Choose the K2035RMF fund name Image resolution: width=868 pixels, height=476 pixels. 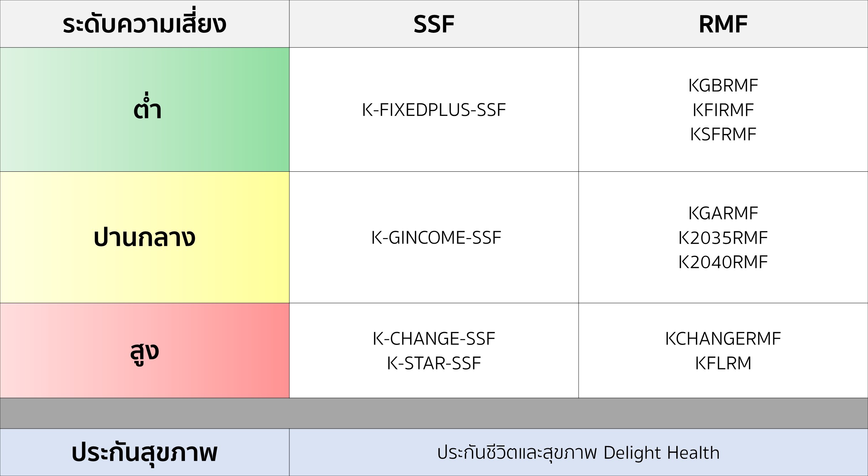[723, 238]
